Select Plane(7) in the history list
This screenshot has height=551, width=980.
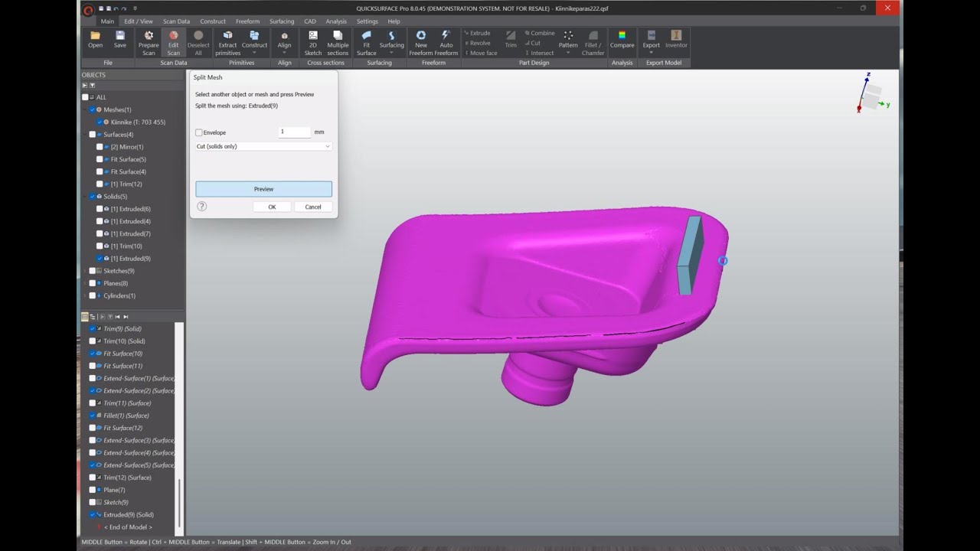click(114, 490)
